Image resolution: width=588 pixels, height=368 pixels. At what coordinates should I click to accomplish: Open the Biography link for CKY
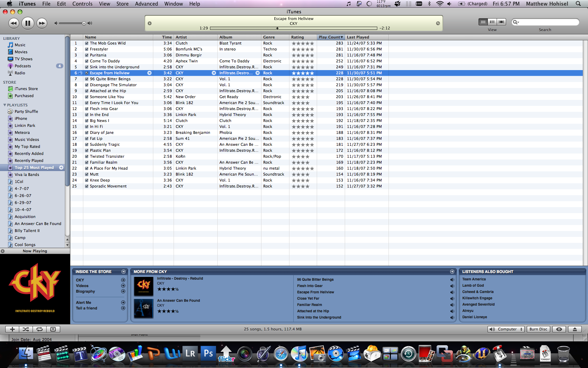85,291
